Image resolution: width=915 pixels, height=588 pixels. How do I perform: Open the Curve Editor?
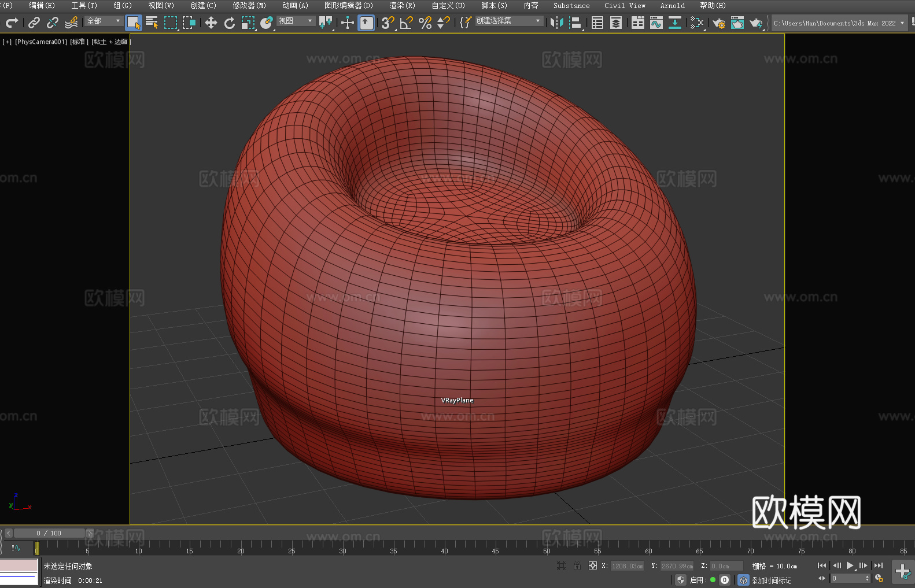[656, 23]
